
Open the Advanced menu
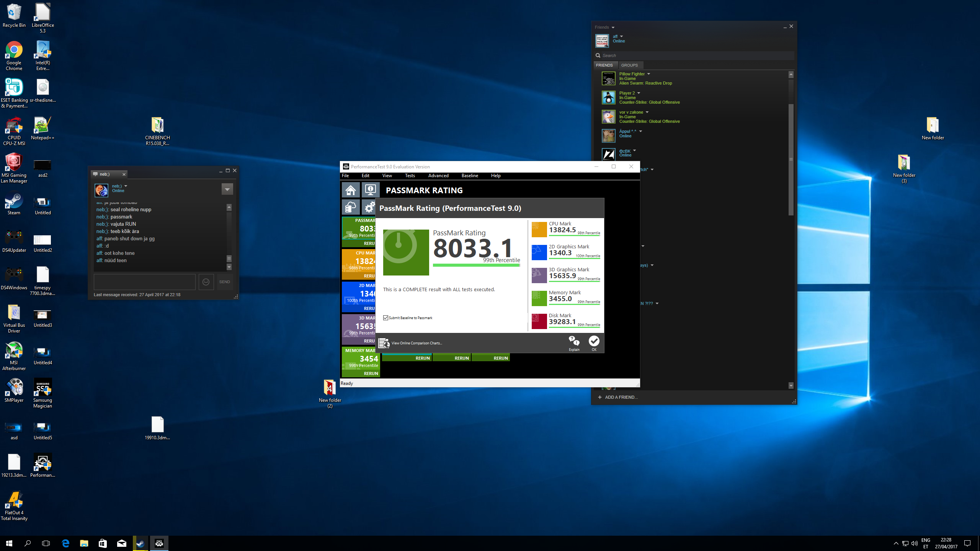tap(438, 176)
